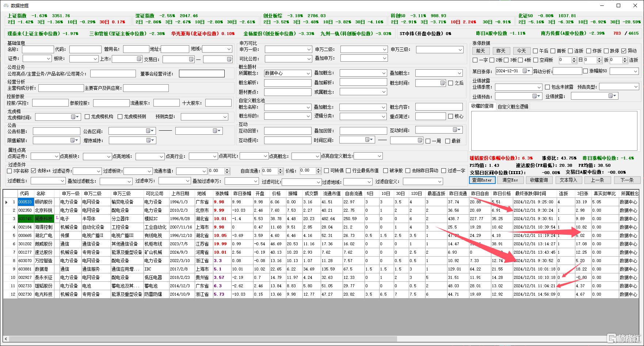Uncheck the 异动 checkbox
Screen dimensions: 644x346
624,51
